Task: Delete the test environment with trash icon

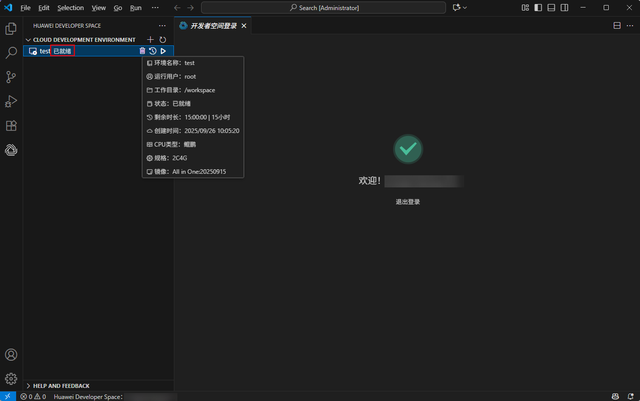Action: tap(142, 51)
